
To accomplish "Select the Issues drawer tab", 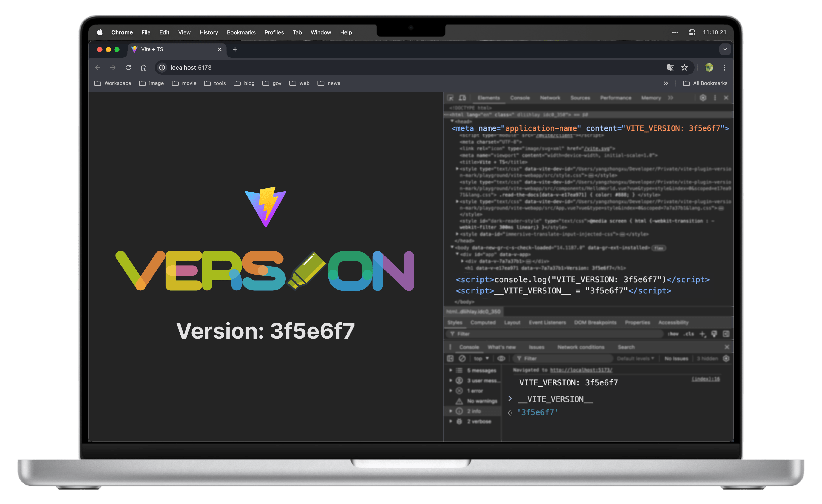I will (536, 347).
